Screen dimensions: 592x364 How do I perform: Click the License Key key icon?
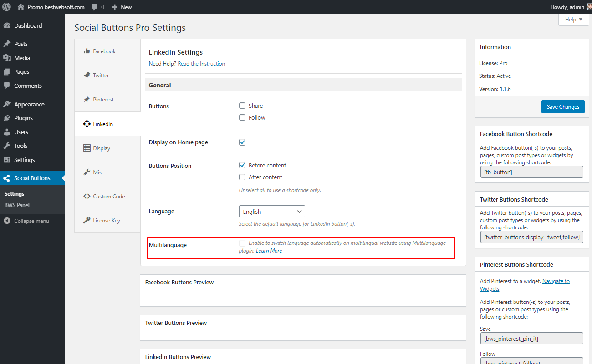87,220
